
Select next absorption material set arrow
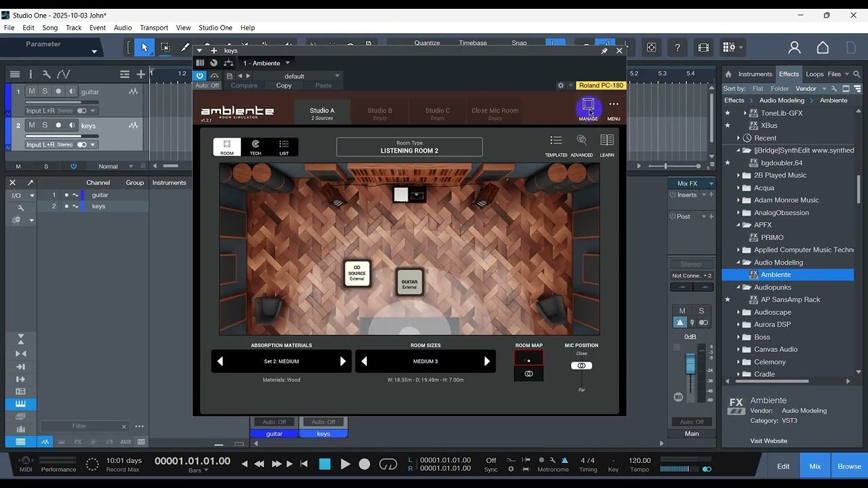tap(343, 361)
